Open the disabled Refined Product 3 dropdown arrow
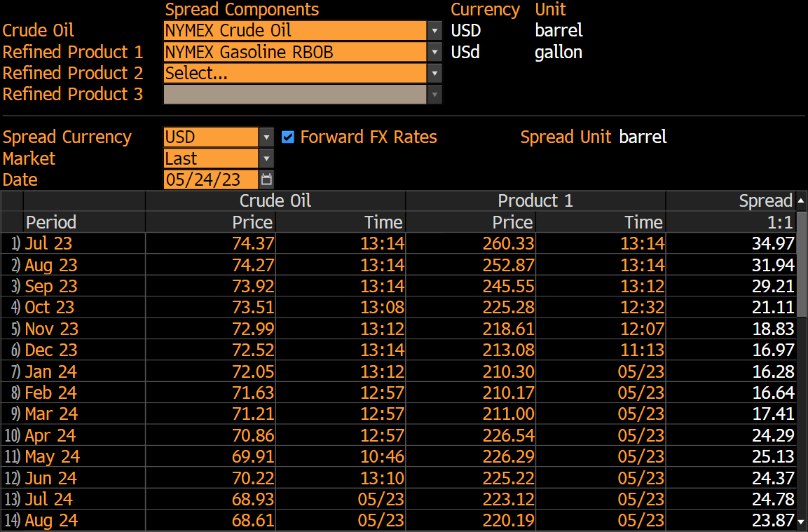 (434, 95)
